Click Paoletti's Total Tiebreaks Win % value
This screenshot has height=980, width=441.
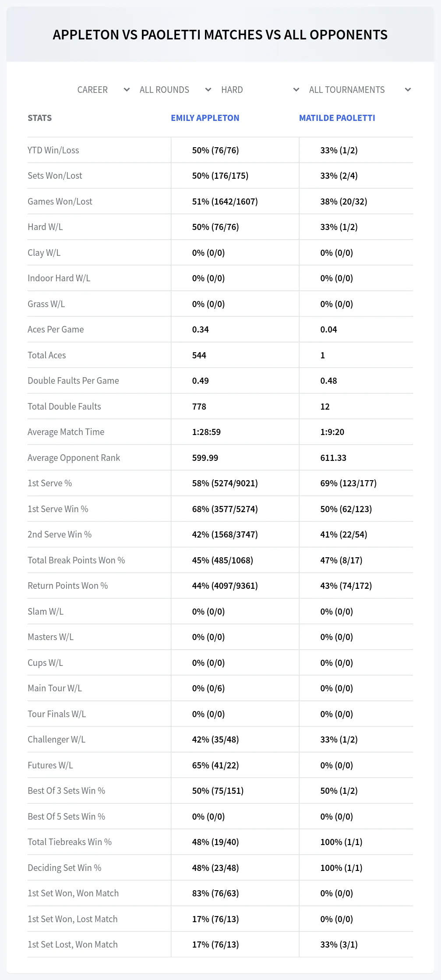point(342,842)
